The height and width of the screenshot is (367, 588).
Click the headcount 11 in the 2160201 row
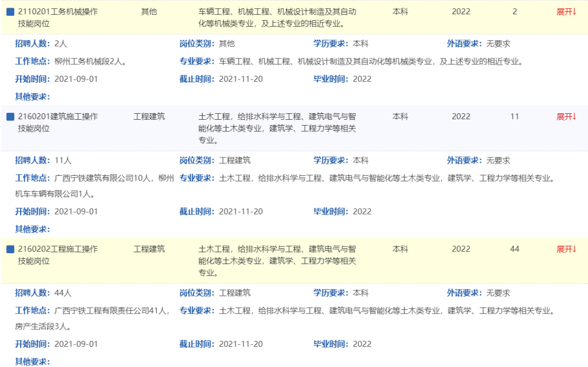click(514, 117)
